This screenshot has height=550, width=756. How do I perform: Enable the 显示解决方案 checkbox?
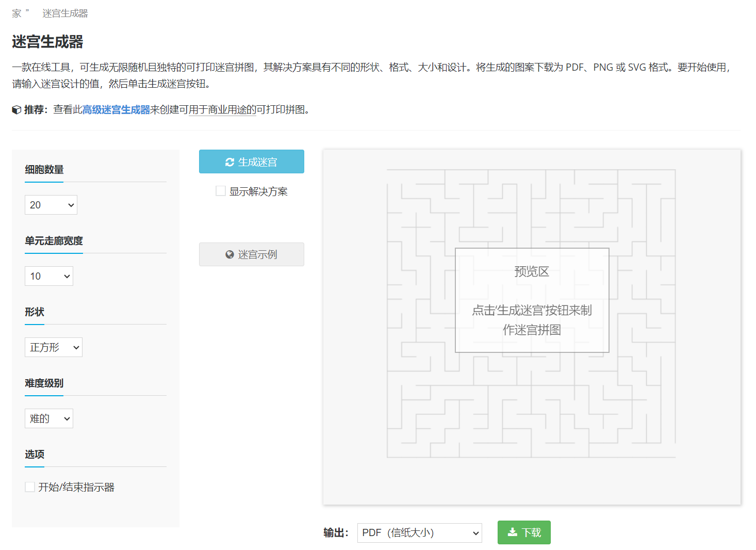click(220, 190)
